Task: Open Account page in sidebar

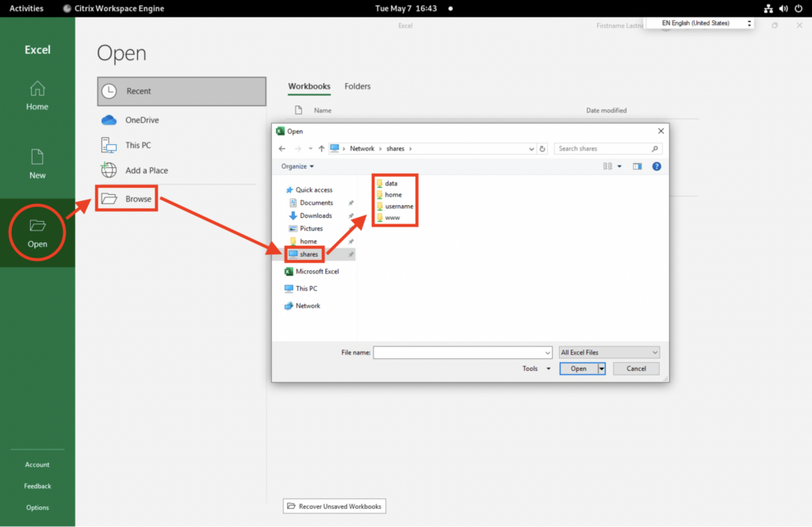Action: pos(37,465)
